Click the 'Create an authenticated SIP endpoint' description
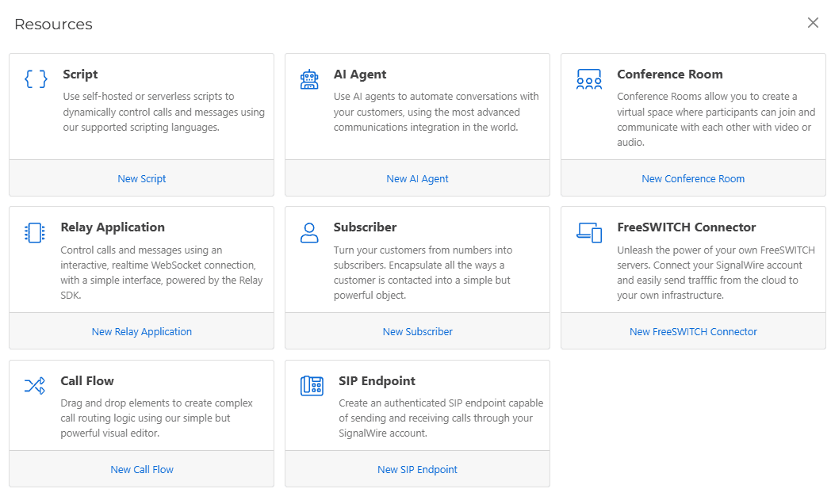831x504 pixels. (x=441, y=418)
